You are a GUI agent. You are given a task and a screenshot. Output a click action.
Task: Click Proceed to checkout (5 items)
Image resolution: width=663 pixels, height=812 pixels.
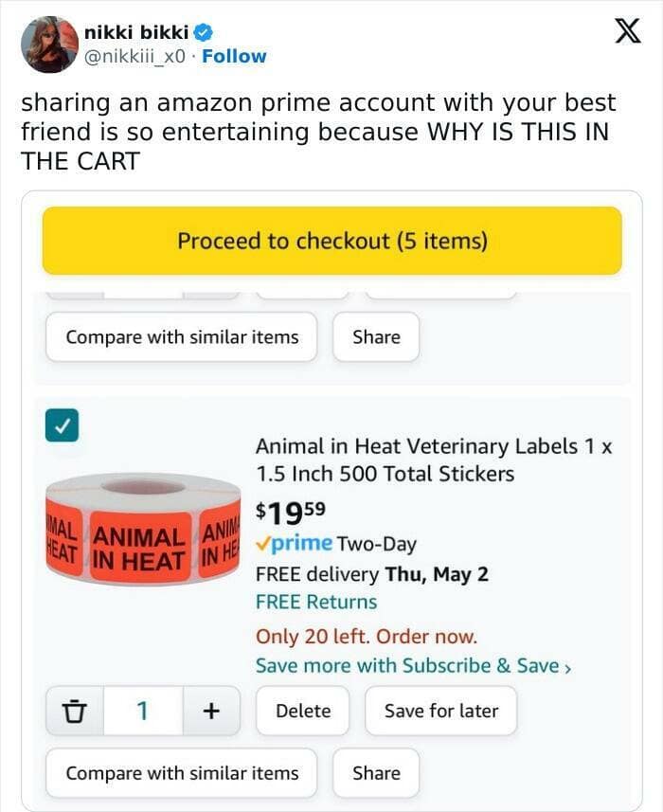[332, 241]
